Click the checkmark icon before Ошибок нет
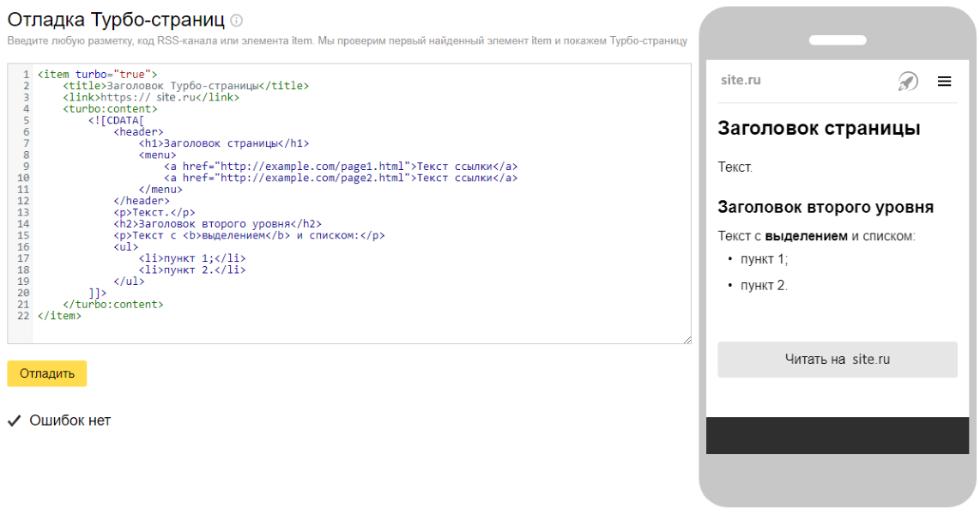Screen dimensions: 980x515 [x=14, y=421]
